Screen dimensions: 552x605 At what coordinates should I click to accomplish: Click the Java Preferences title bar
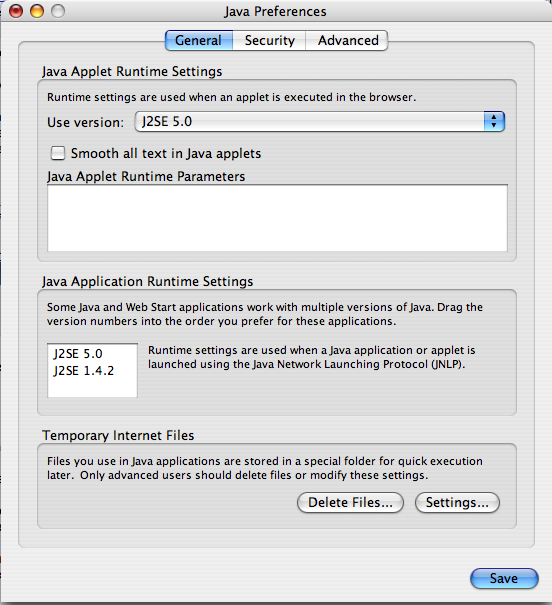[x=275, y=11]
